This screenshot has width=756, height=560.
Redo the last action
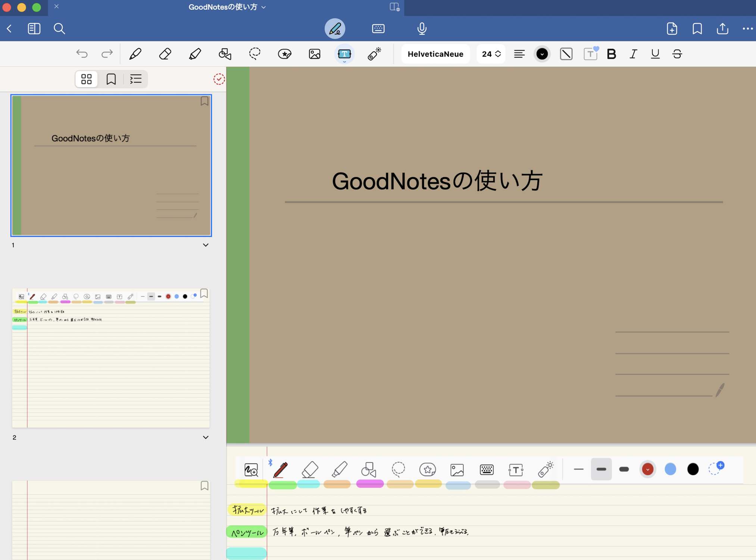click(x=107, y=54)
